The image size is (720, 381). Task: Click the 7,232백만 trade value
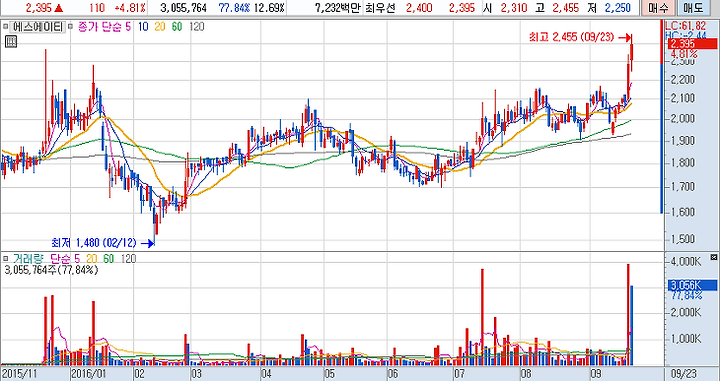click(x=337, y=8)
